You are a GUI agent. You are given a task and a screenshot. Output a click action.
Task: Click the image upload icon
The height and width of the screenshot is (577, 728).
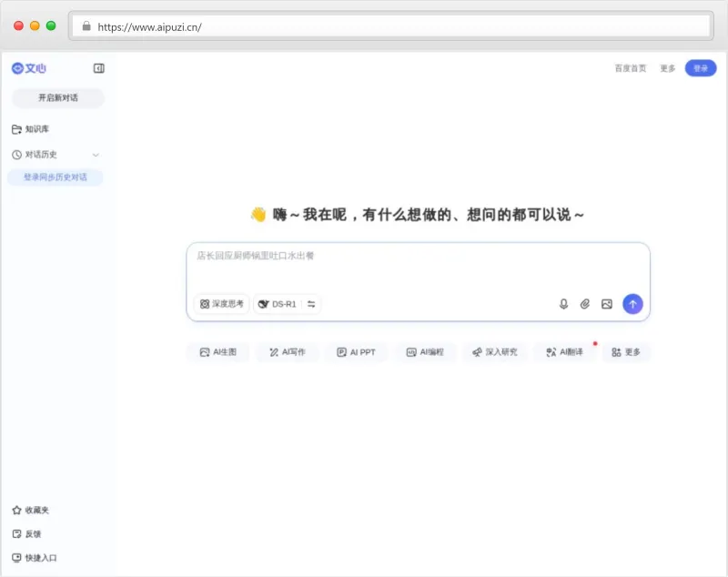[x=607, y=304]
